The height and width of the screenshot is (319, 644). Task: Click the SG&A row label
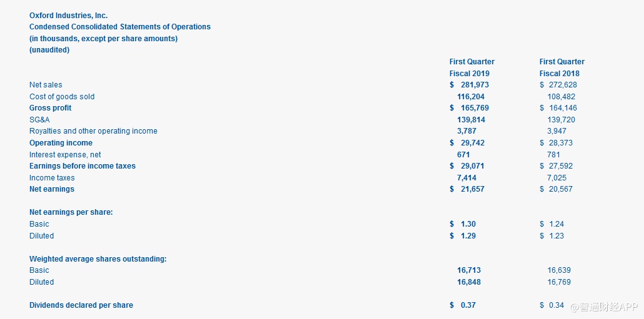tap(39, 120)
